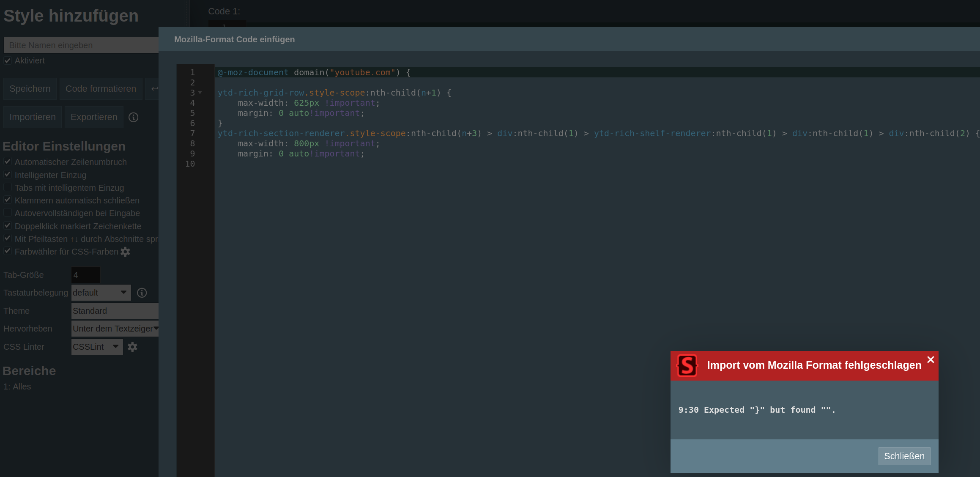This screenshot has width=980, height=477.
Task: Enable Autovervollständigen bei Eingabe checkbox
Action: click(8, 213)
